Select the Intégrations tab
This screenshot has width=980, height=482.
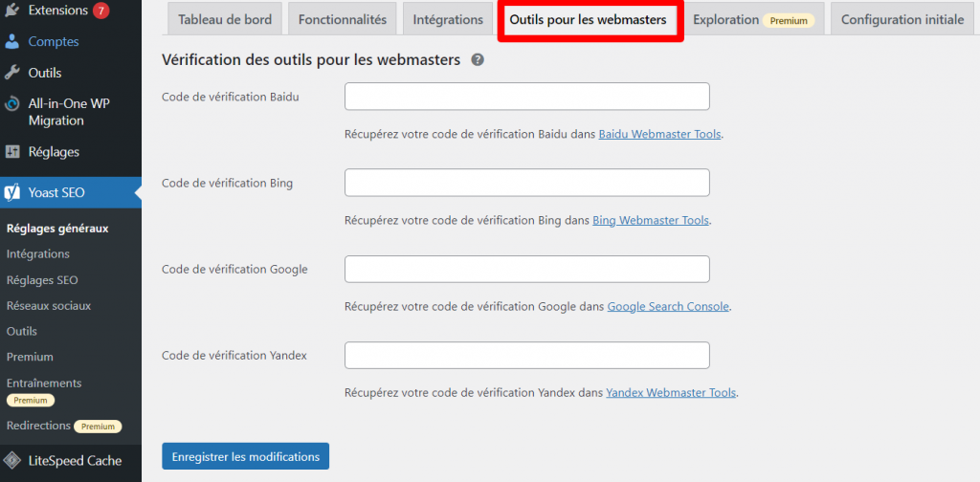click(x=448, y=20)
